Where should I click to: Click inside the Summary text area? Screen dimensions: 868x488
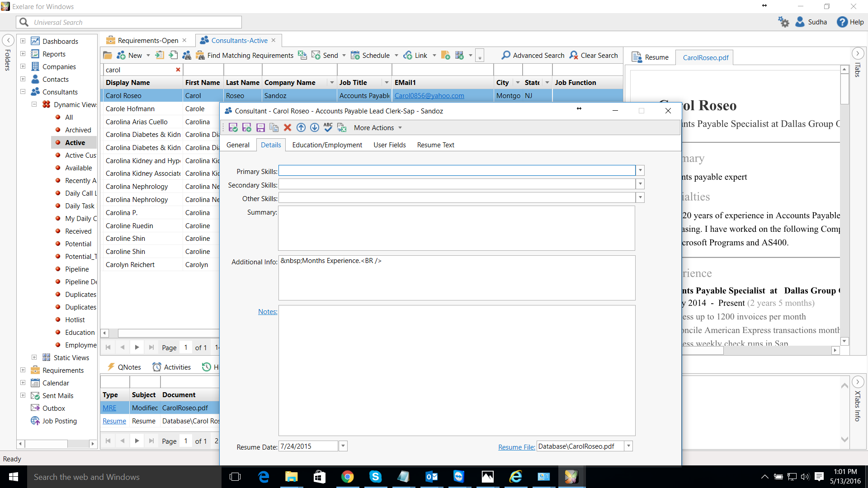tap(457, 228)
